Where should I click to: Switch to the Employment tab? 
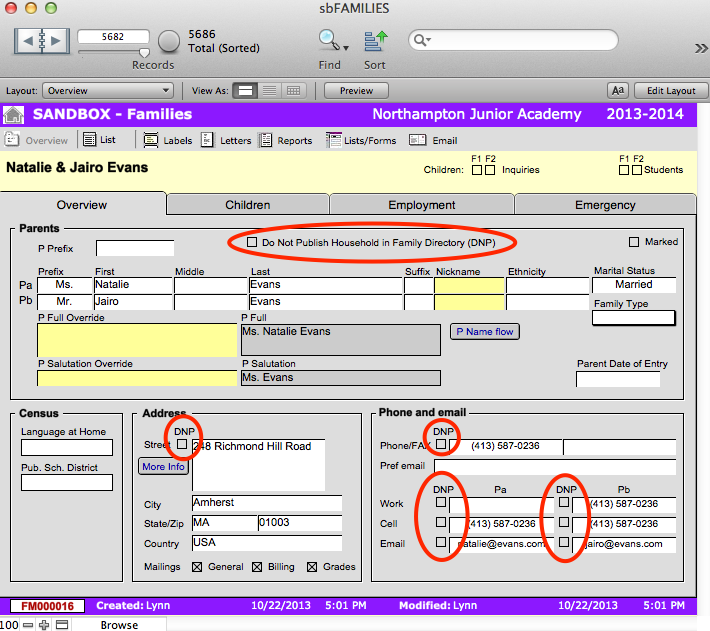pos(421,205)
